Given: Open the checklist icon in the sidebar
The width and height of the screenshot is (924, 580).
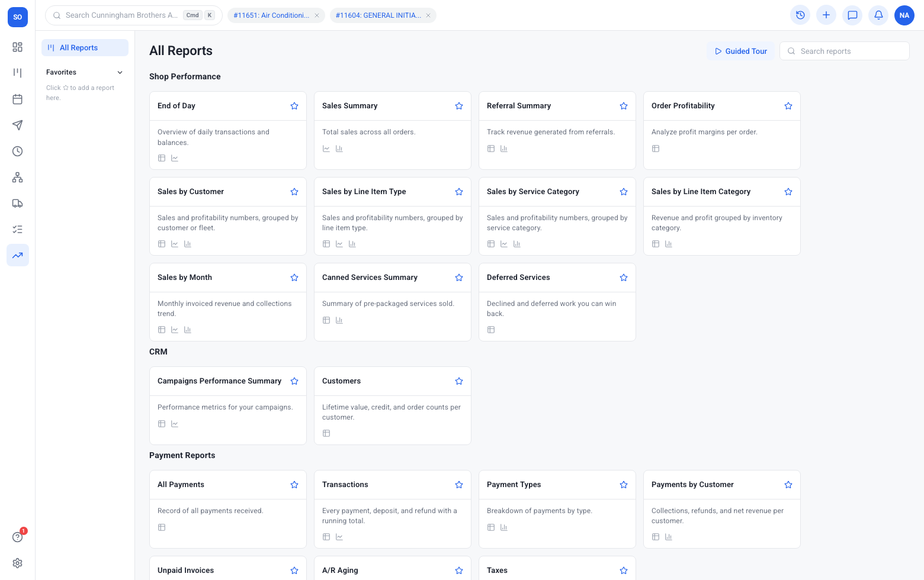Looking at the screenshot, I should pos(18,229).
